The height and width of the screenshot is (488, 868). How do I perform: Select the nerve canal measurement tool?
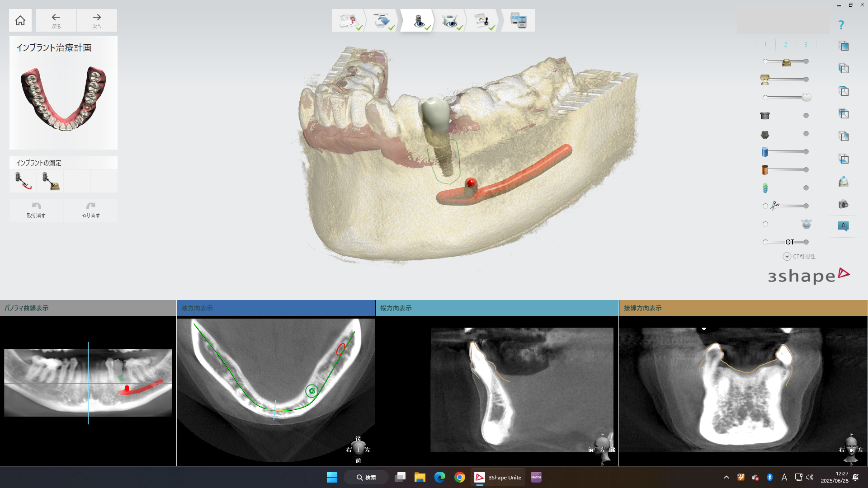tap(23, 181)
